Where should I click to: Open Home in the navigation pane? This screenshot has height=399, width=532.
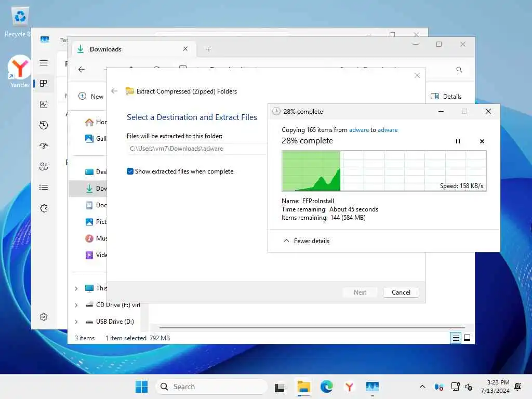pyautogui.click(x=96, y=122)
